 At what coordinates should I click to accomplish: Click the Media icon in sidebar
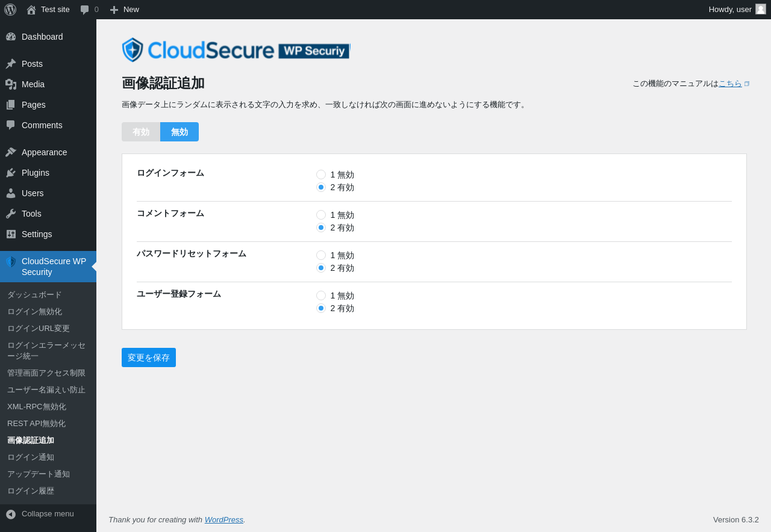click(11, 84)
